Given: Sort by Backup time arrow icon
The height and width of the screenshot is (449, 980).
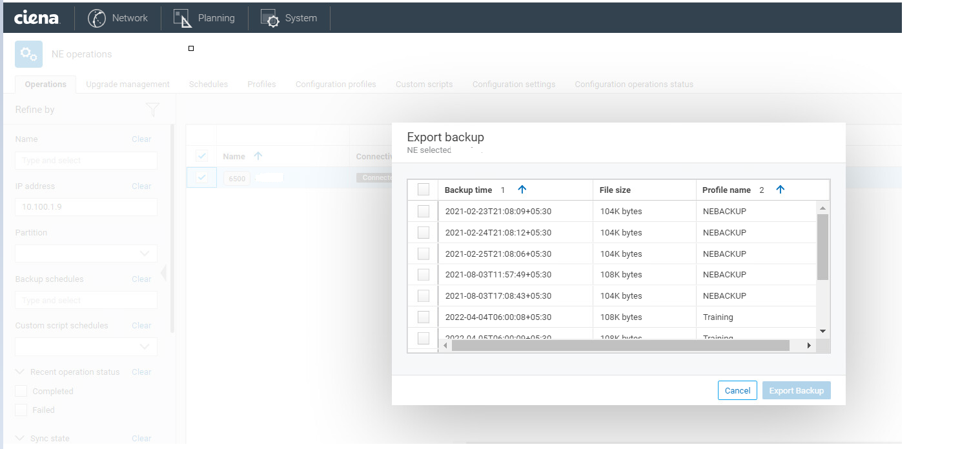Looking at the screenshot, I should pyautogui.click(x=522, y=190).
